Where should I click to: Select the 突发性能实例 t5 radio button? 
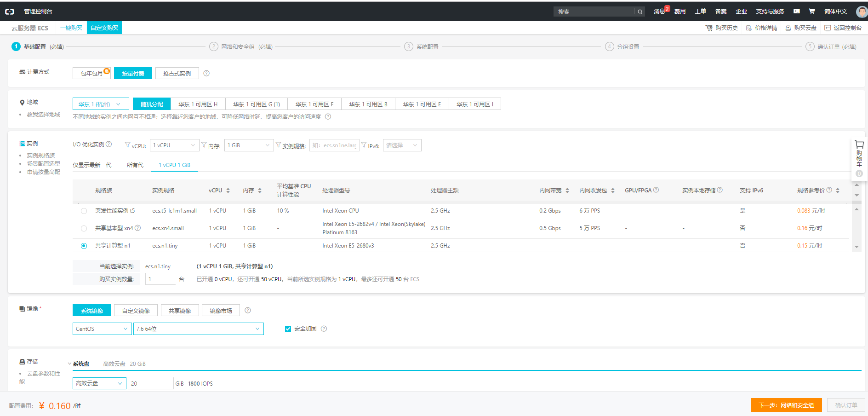click(84, 211)
